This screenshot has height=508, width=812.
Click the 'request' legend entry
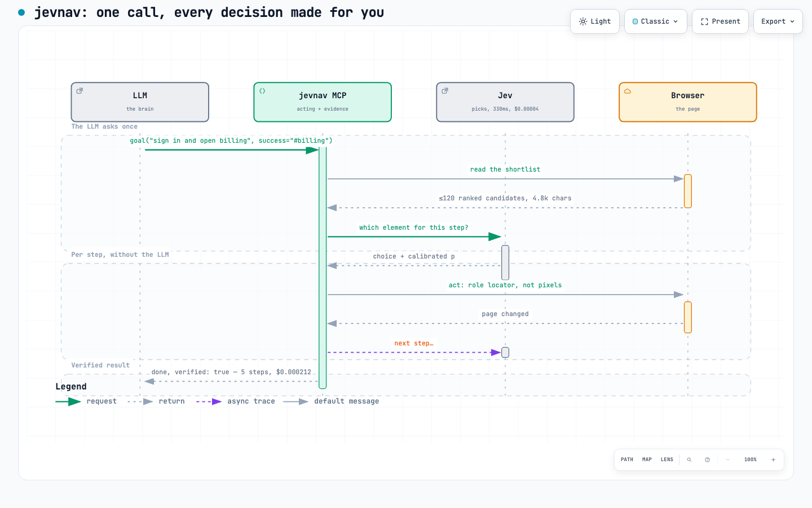click(x=86, y=401)
